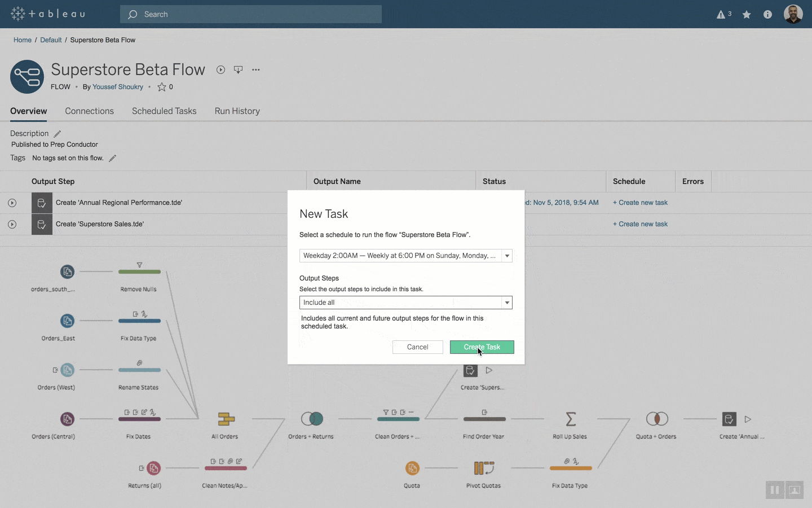Switch to the Scheduled Tasks tab
Viewport: 812px width, 508px height.
tap(164, 111)
